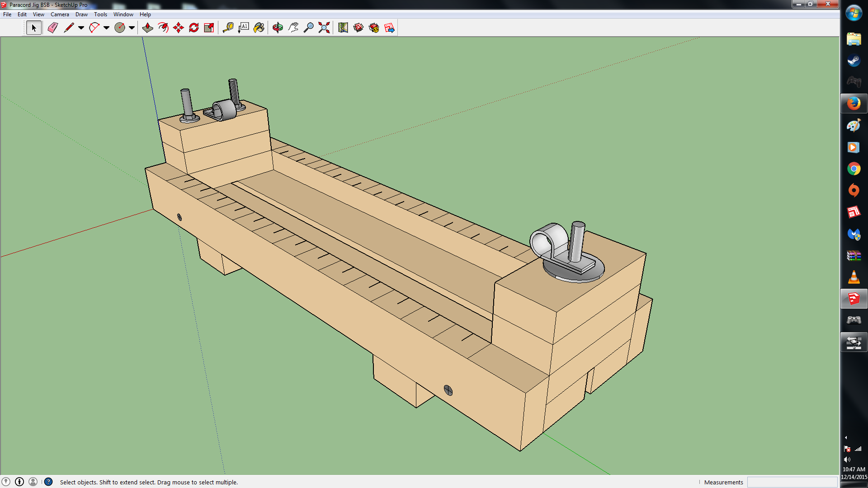The height and width of the screenshot is (488, 868).
Task: Select the Paint Bucket tool
Action: click(x=259, y=28)
